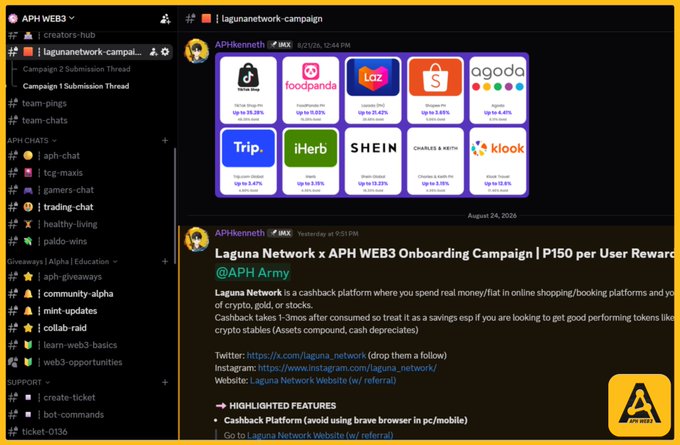Click the lagunanetwork-campaign channel header title
Image resolution: width=680 pixels, height=445 pixels.
click(272, 19)
